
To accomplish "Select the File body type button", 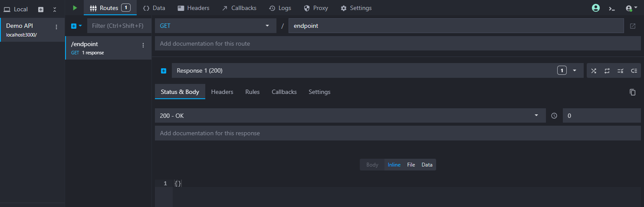I will (411, 165).
